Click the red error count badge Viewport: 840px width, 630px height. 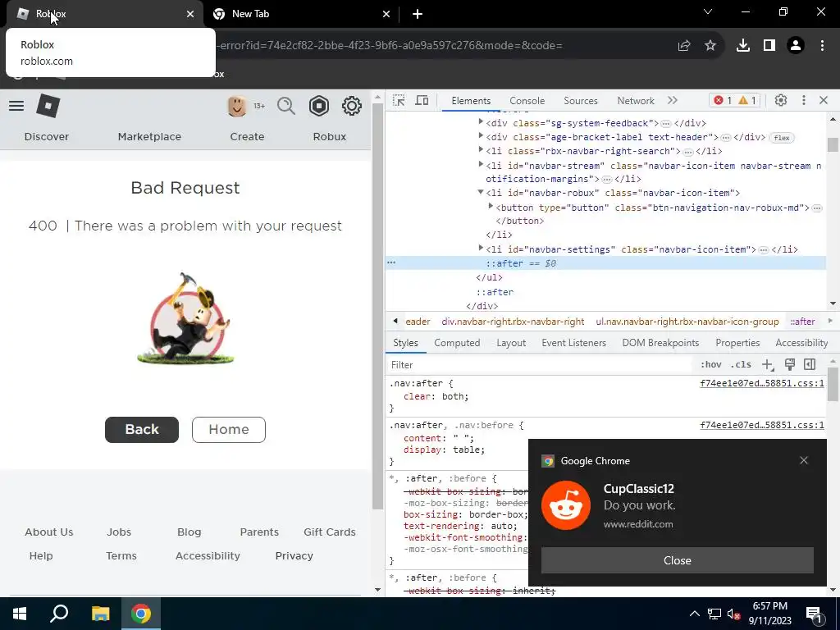click(723, 100)
